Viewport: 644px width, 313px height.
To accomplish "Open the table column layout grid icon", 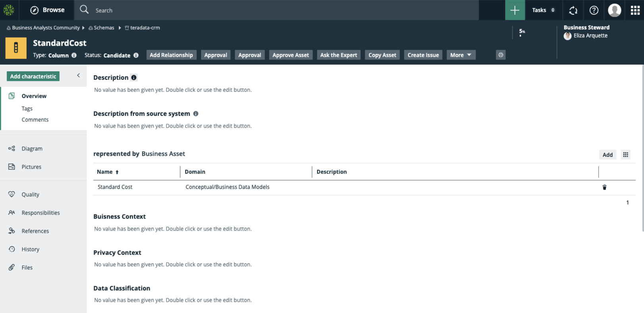I will [625, 155].
